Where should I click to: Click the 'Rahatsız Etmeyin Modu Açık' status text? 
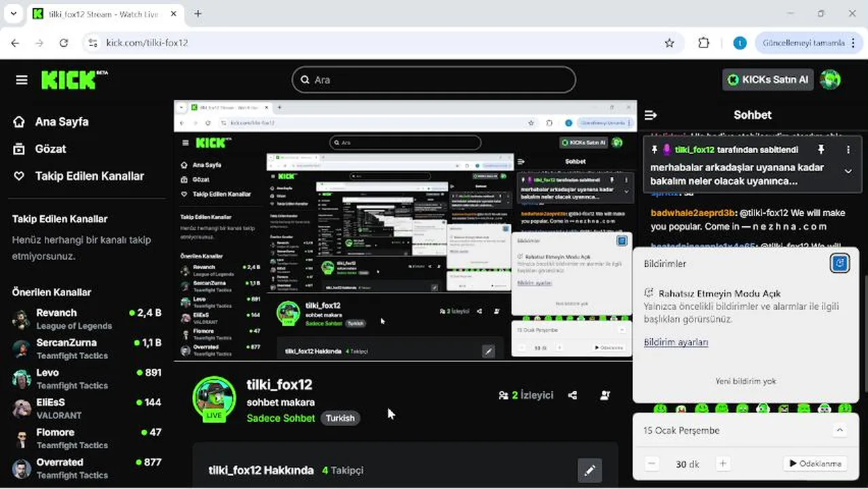tap(719, 293)
